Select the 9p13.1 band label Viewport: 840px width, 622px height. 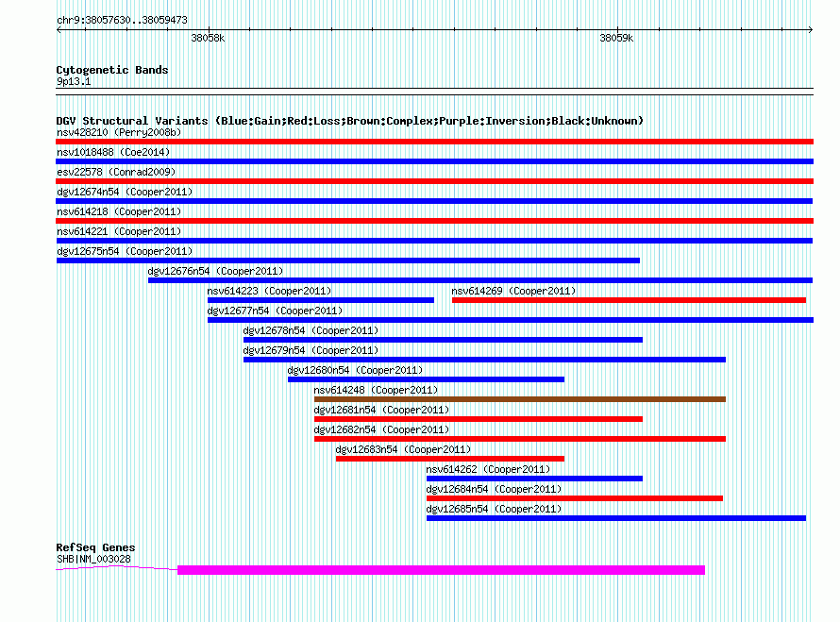coord(74,81)
